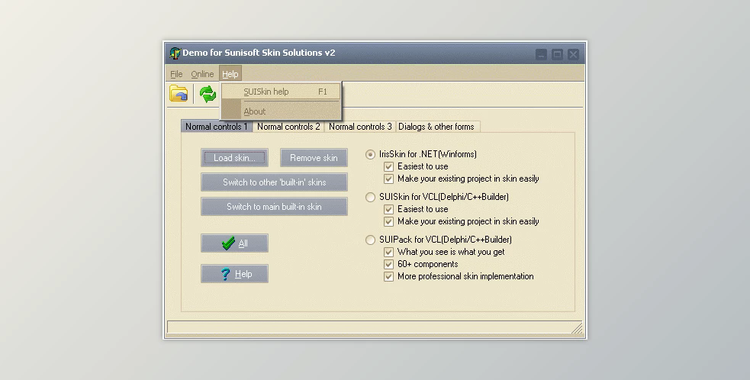Open the File menu
The width and height of the screenshot is (750, 380).
point(176,74)
